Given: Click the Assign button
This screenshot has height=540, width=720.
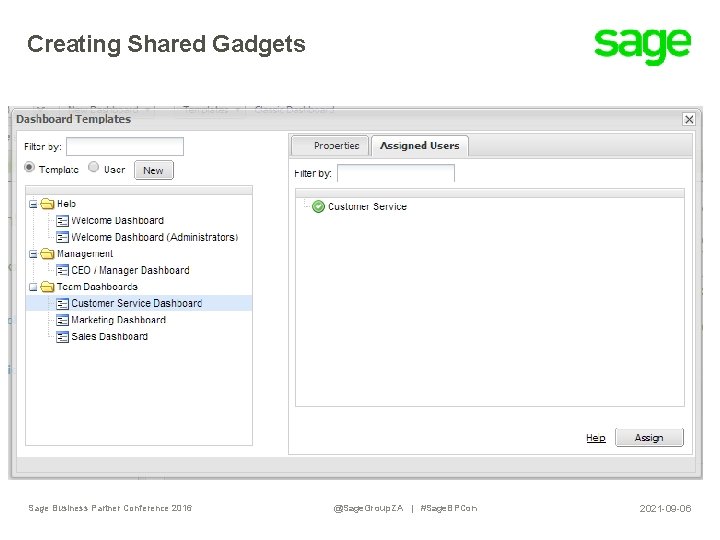Looking at the screenshot, I should click(649, 438).
